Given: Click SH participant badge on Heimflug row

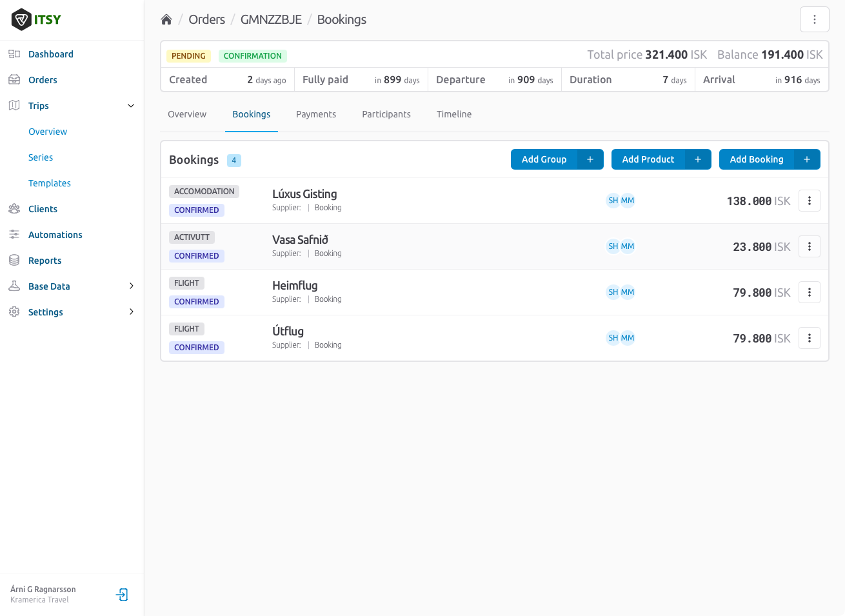Looking at the screenshot, I should point(613,292).
